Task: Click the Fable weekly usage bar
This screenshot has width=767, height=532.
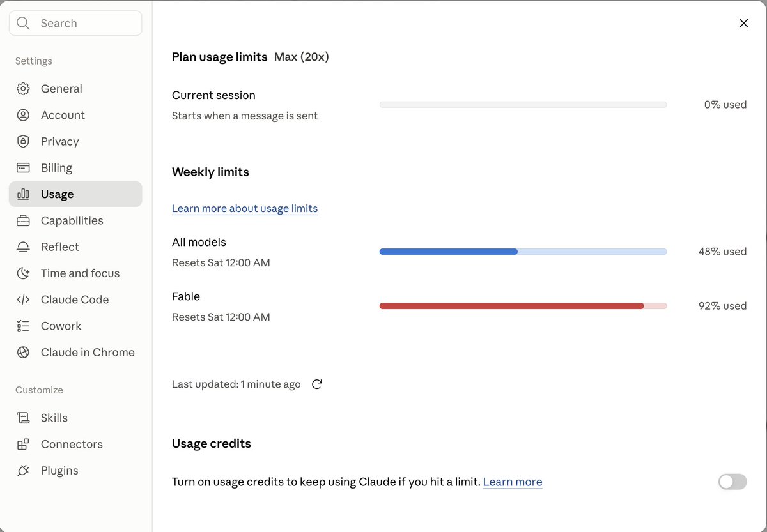Action: pos(523,306)
